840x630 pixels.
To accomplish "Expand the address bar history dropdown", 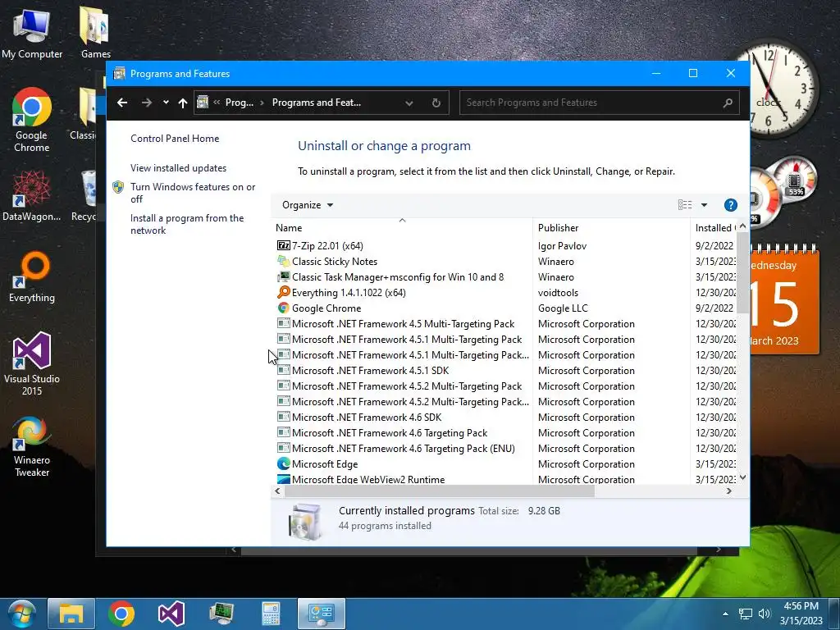I will [x=409, y=103].
